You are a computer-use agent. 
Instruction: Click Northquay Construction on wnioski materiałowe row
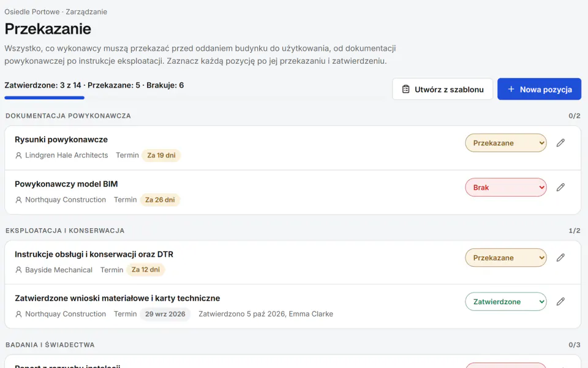click(x=66, y=314)
